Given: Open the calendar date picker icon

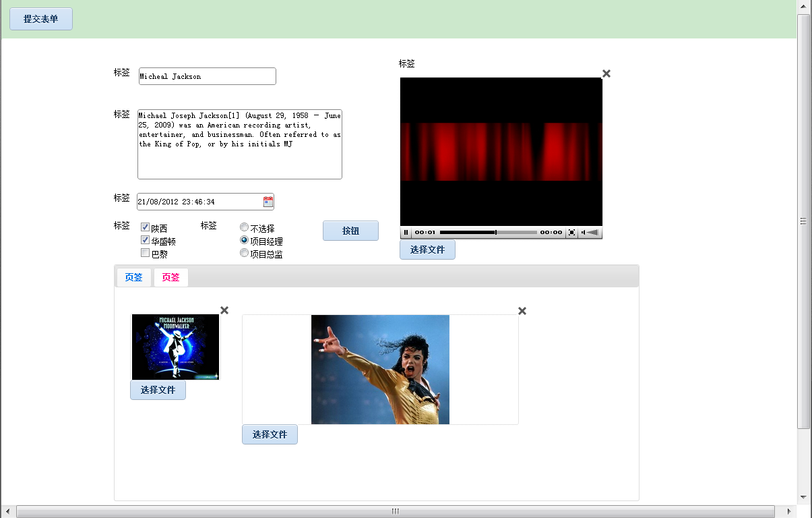Looking at the screenshot, I should pos(268,201).
